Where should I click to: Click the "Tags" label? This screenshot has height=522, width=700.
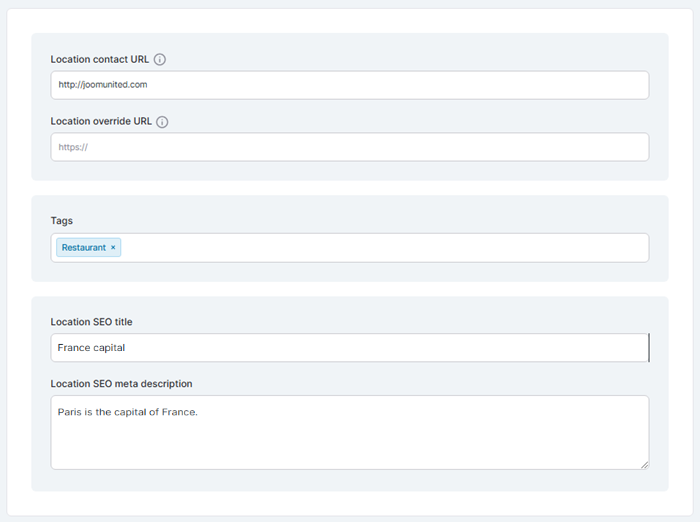point(62,221)
